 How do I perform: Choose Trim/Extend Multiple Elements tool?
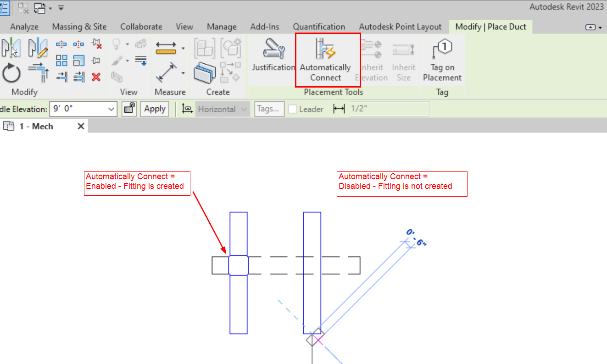coord(79,77)
